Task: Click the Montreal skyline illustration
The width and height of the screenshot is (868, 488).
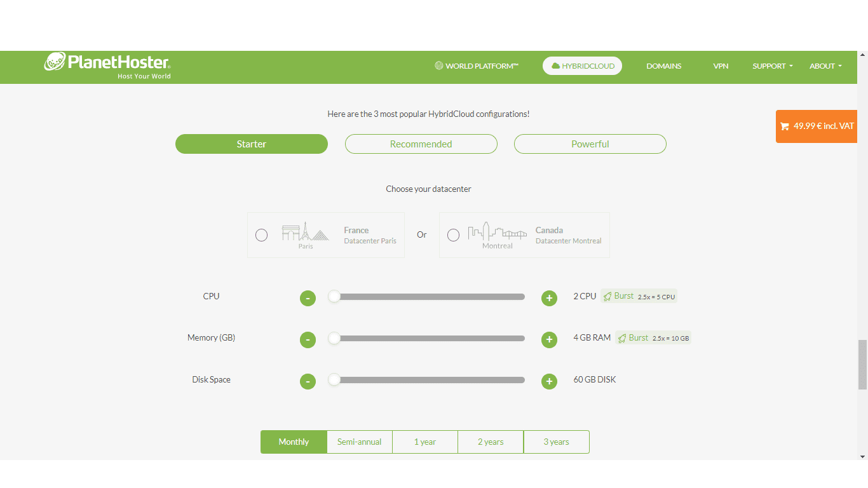Action: click(498, 235)
